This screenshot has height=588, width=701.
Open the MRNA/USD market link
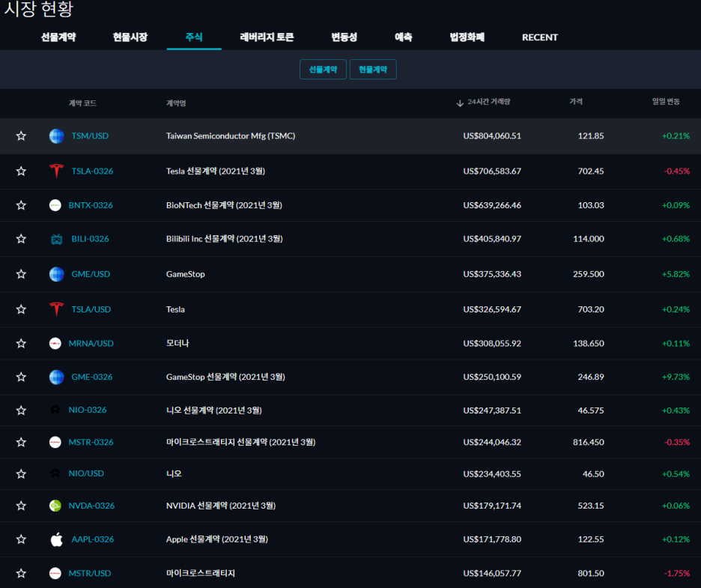[91, 343]
